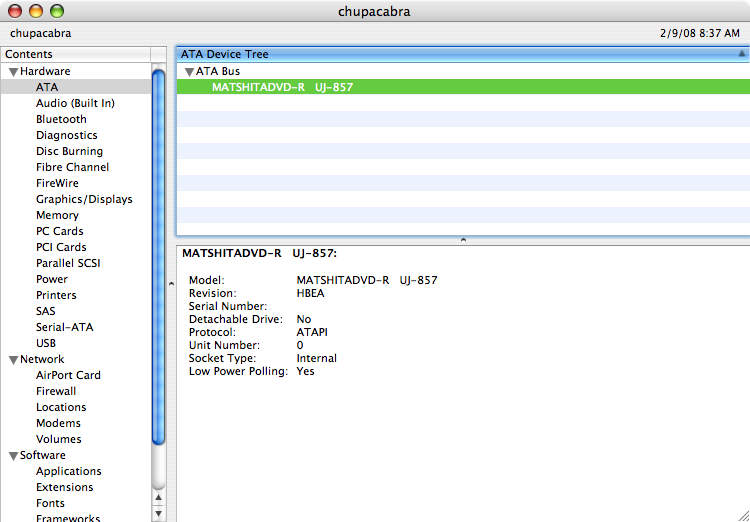The image size is (750, 522).
Task: Click the Low Power Polling value Yes
Action: 306,371
